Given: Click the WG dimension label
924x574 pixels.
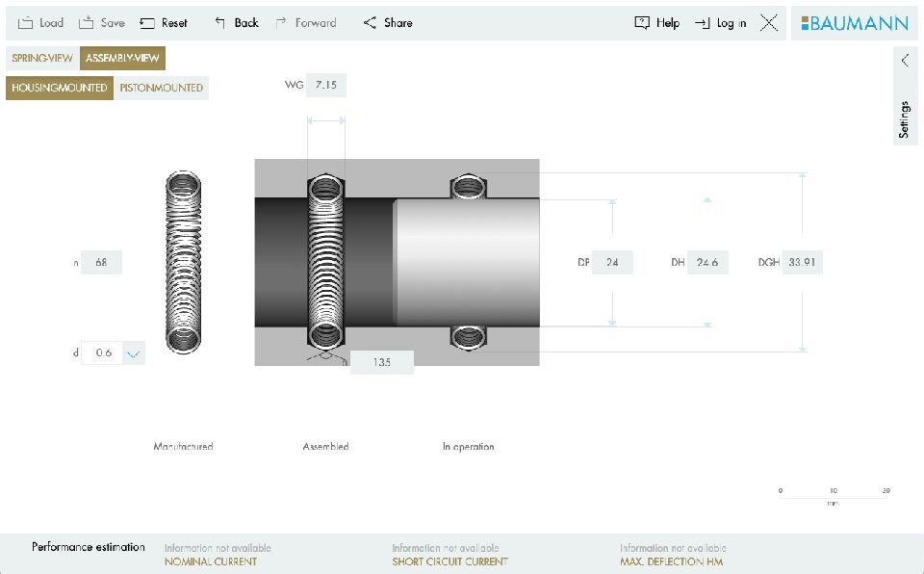Looking at the screenshot, I should (x=295, y=85).
